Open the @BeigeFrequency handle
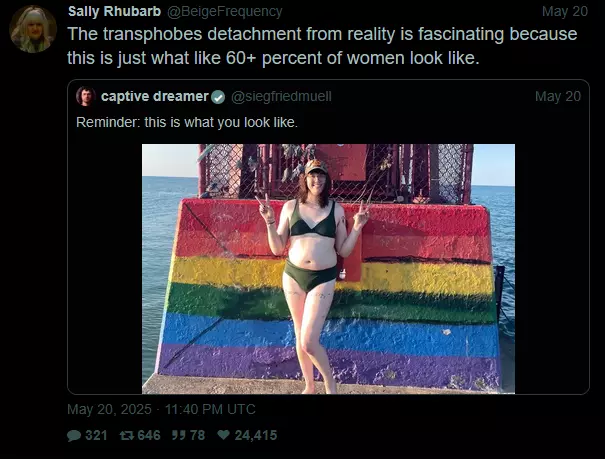 pos(225,12)
